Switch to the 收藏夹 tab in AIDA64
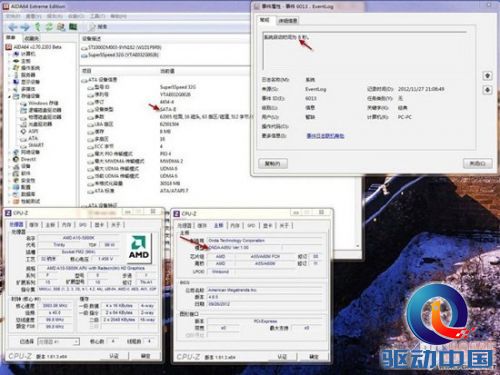Screen dimensions: 500x375 point(31,38)
